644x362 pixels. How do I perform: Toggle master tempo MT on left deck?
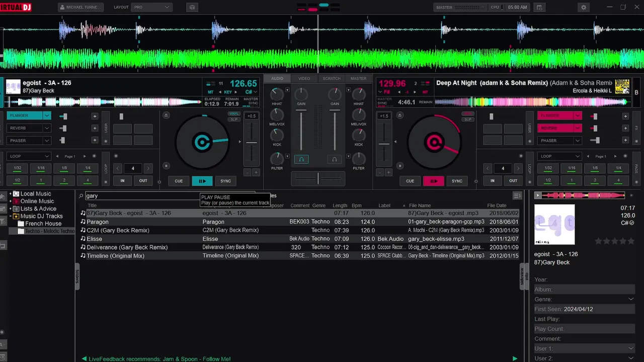[211, 93]
